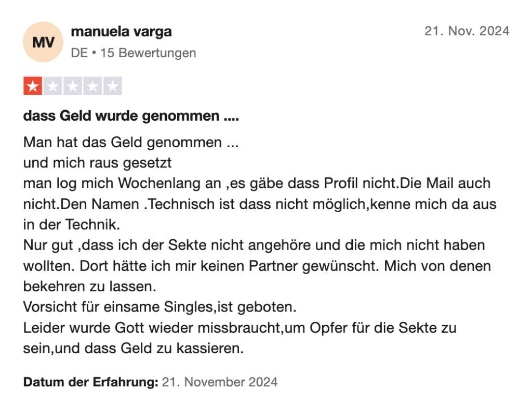Viewport: 532px width, 414px height.
Task: Click the red first star
Action: click(33, 86)
